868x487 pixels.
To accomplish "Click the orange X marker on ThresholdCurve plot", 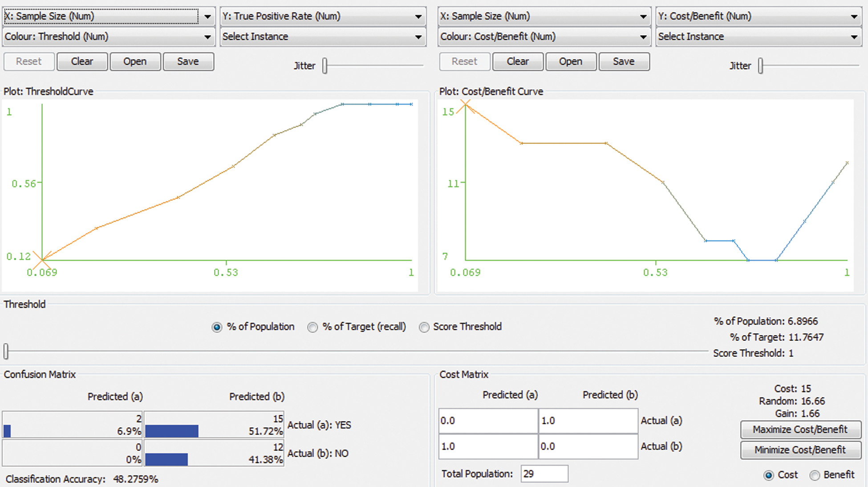I will pos(42,260).
